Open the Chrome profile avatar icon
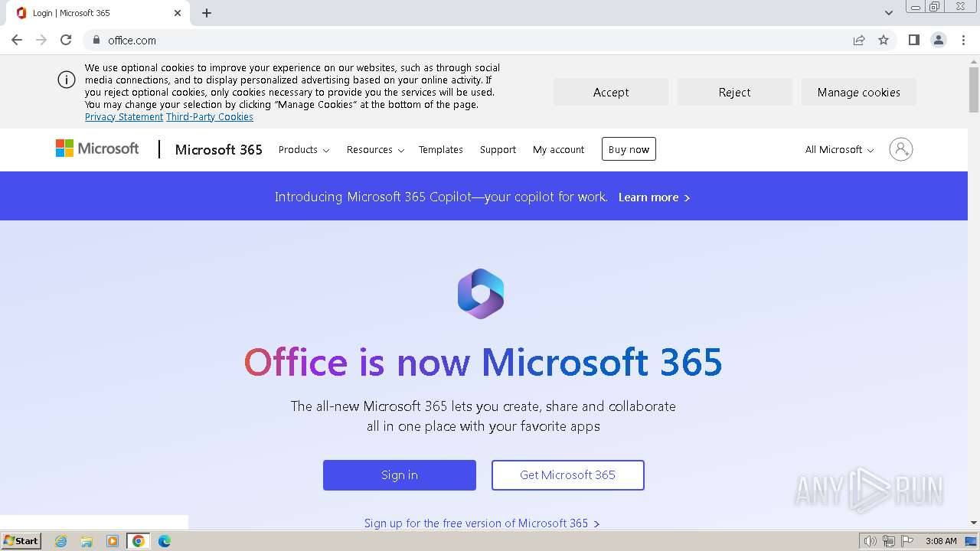 coord(939,40)
